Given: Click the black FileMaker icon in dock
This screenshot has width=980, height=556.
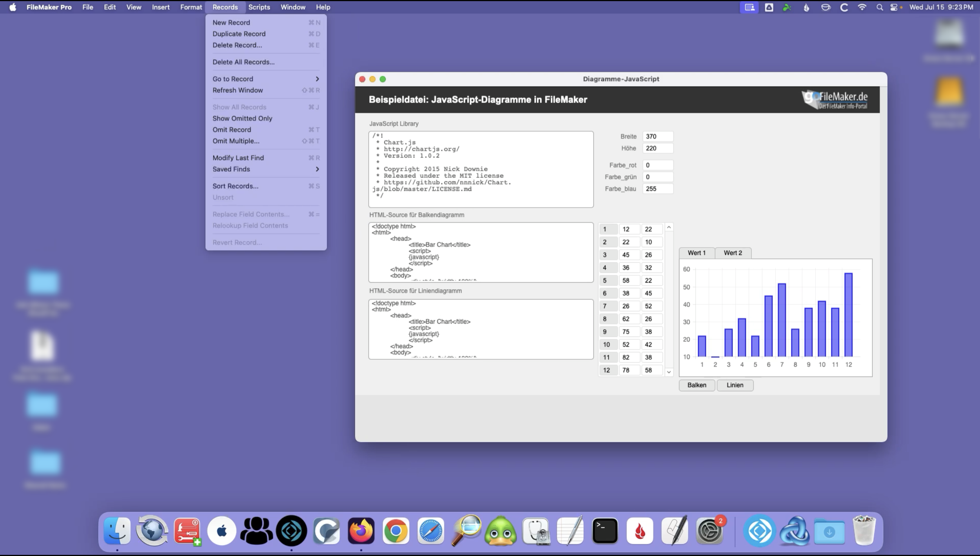Looking at the screenshot, I should (291, 531).
